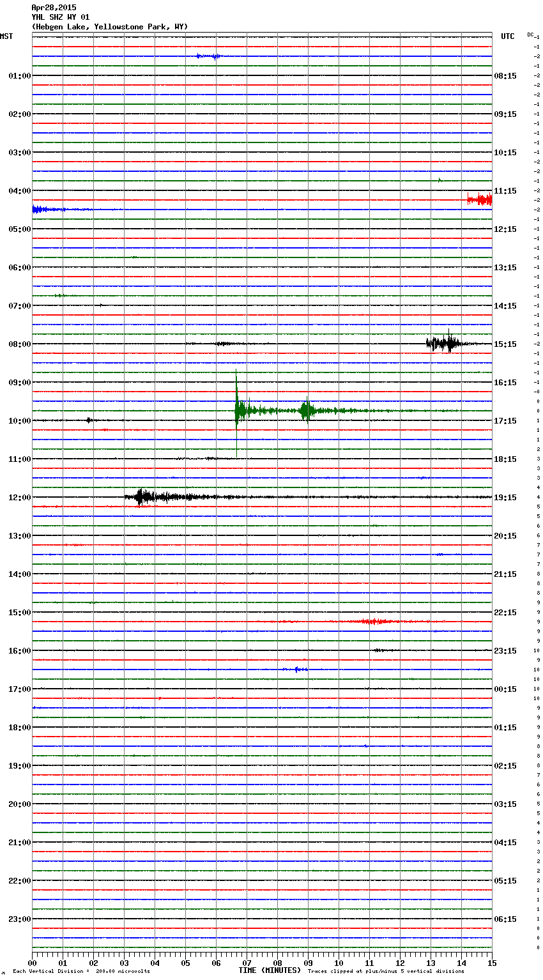Click the UTC label "22:15"

point(505,613)
